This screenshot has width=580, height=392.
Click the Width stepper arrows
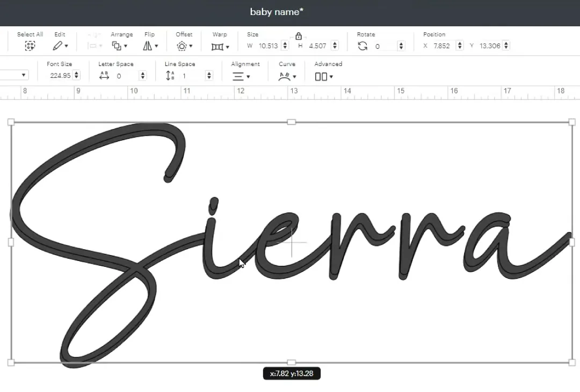click(285, 46)
